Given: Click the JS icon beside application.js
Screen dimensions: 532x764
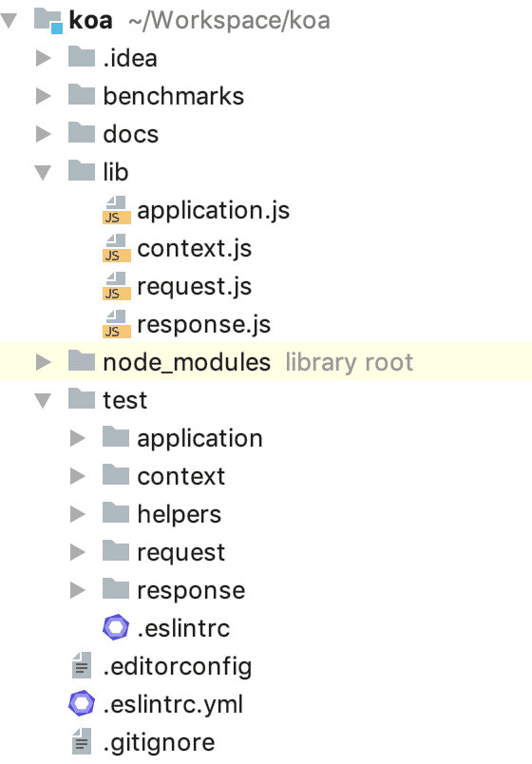Looking at the screenshot, I should point(117,210).
